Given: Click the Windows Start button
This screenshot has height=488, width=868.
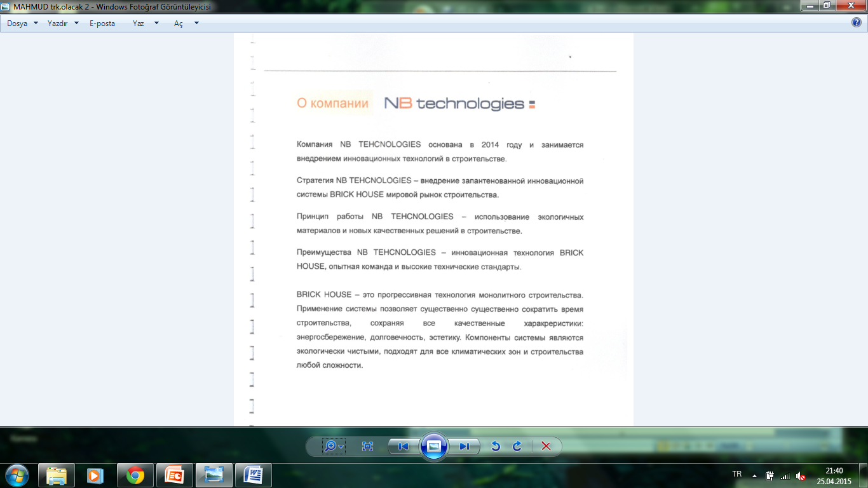Looking at the screenshot, I should coord(16,475).
